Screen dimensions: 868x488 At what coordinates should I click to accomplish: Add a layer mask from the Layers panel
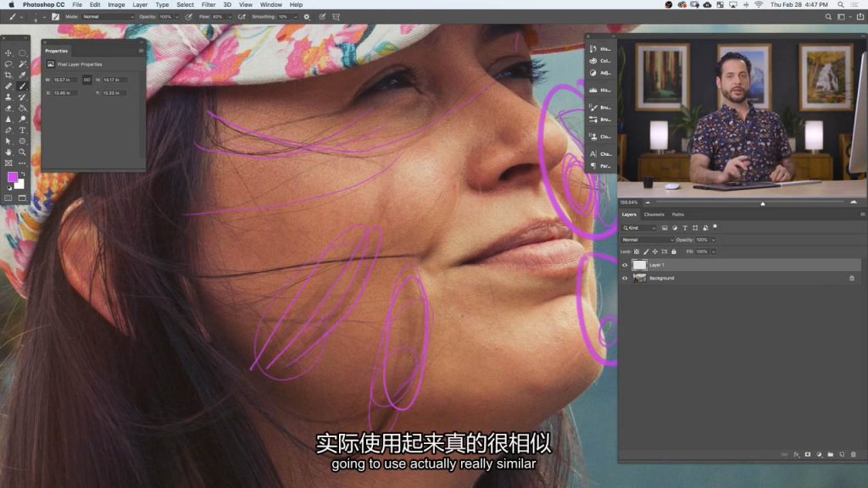click(x=807, y=454)
